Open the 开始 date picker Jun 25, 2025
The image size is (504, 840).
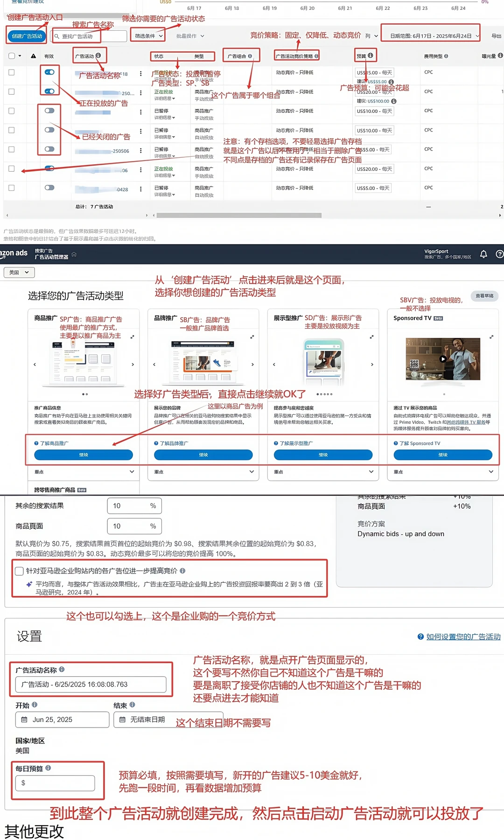pos(62,720)
